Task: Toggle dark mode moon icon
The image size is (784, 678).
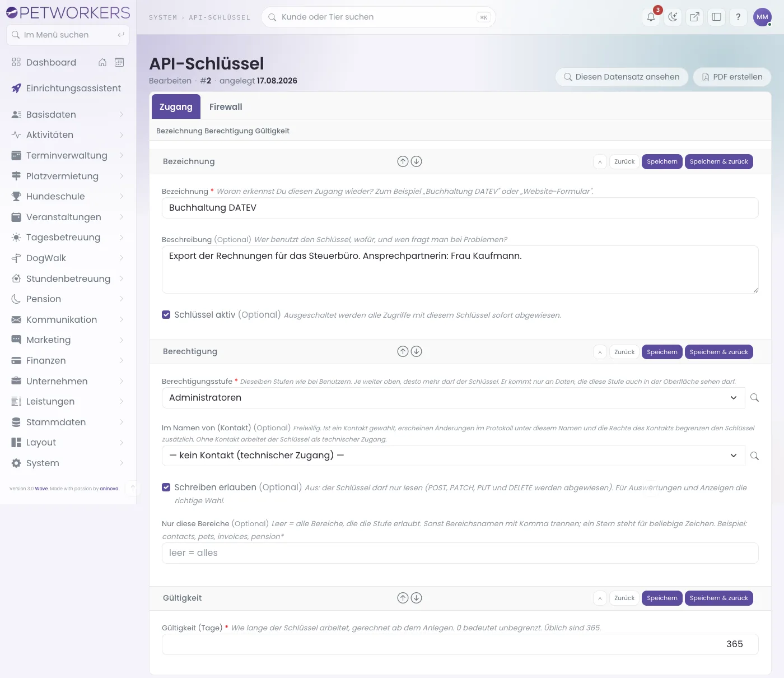Action: 673,17
